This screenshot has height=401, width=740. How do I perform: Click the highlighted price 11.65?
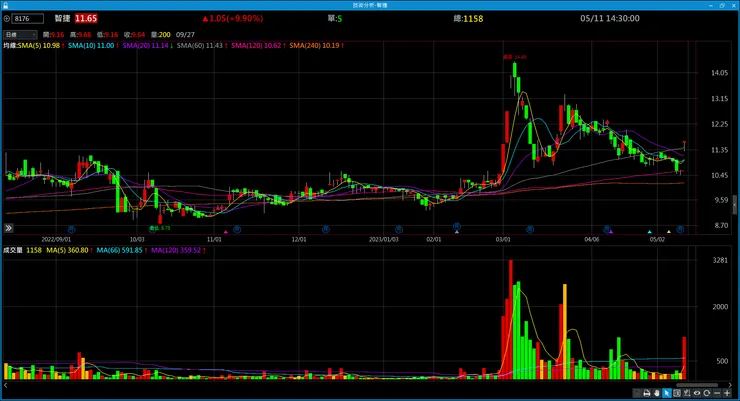point(86,18)
